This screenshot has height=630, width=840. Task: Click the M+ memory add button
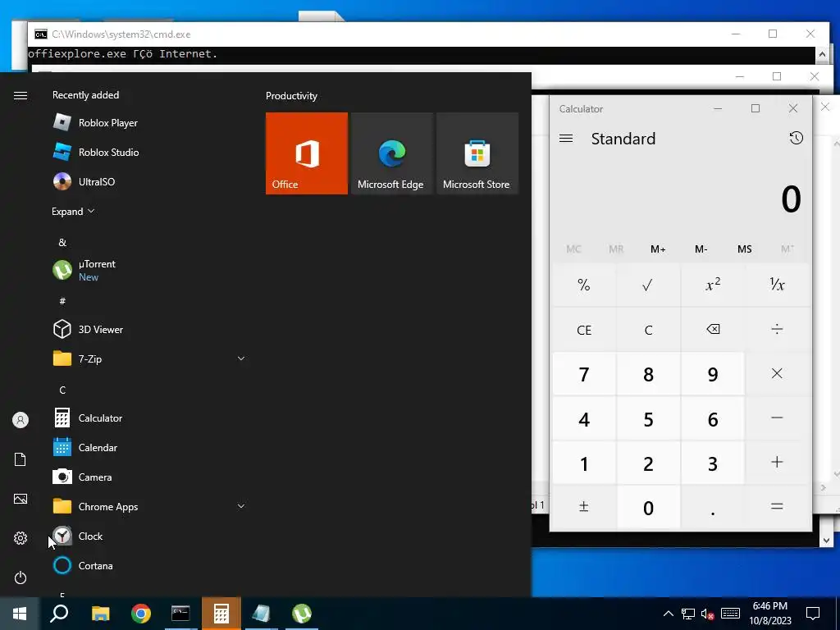point(658,249)
